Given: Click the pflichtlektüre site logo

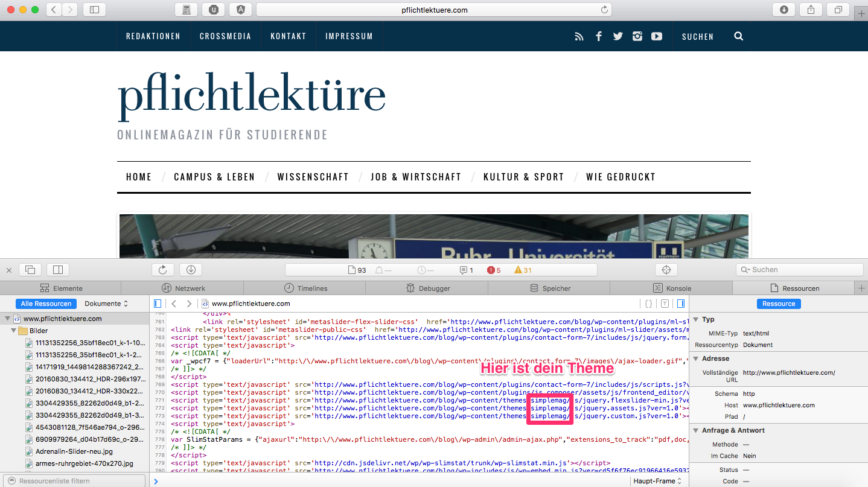Looking at the screenshot, I should pyautogui.click(x=252, y=98).
